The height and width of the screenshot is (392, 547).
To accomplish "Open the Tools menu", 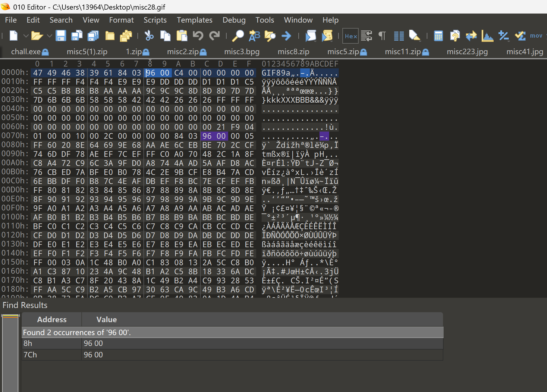I will 265,20.
